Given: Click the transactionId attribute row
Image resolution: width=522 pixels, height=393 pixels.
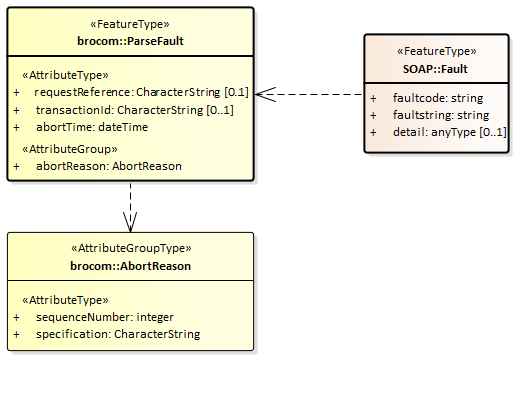Looking at the screenshot, I should [x=123, y=110].
